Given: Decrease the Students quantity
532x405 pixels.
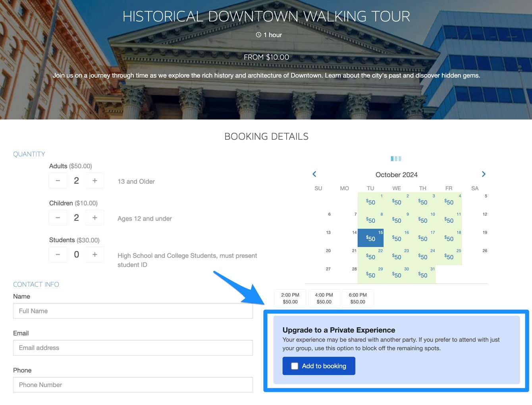Looking at the screenshot, I should [58, 254].
